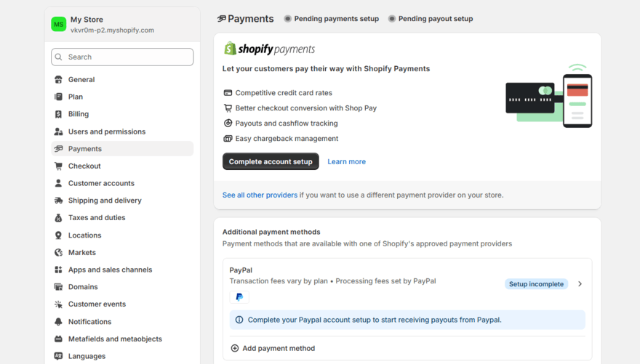This screenshot has width=640, height=364.
Task: Go to Domains settings
Action: 83,287
